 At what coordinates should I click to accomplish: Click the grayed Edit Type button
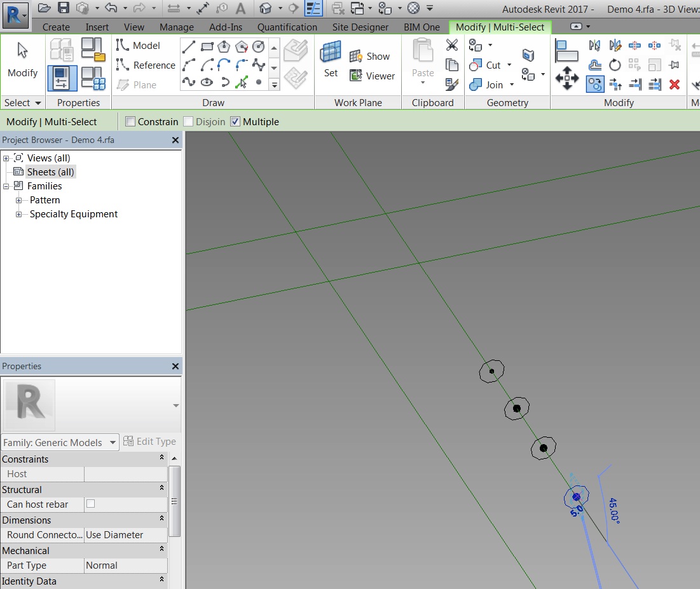coord(150,442)
